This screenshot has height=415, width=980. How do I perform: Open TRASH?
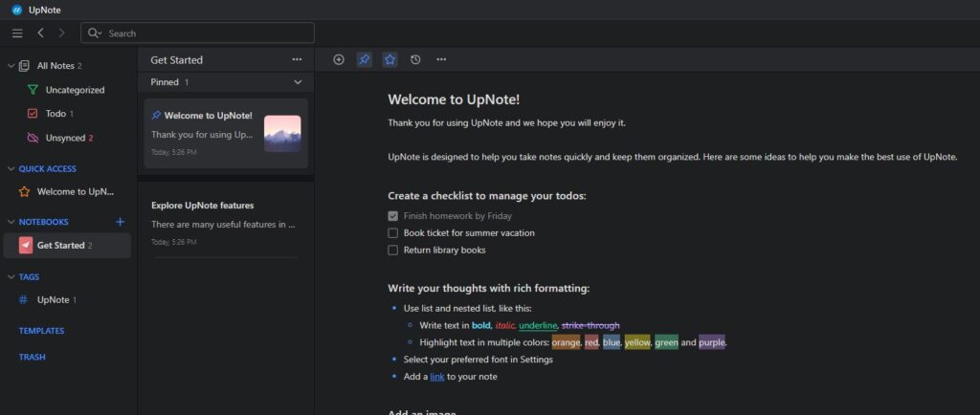(x=32, y=357)
